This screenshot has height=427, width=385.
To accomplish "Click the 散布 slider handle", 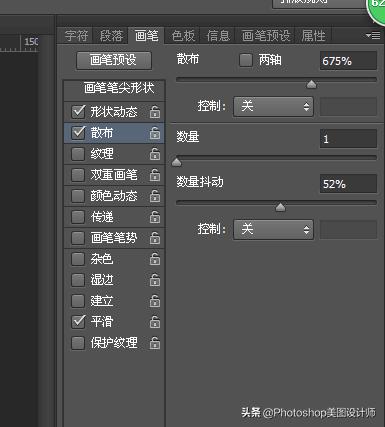I will point(311,84).
